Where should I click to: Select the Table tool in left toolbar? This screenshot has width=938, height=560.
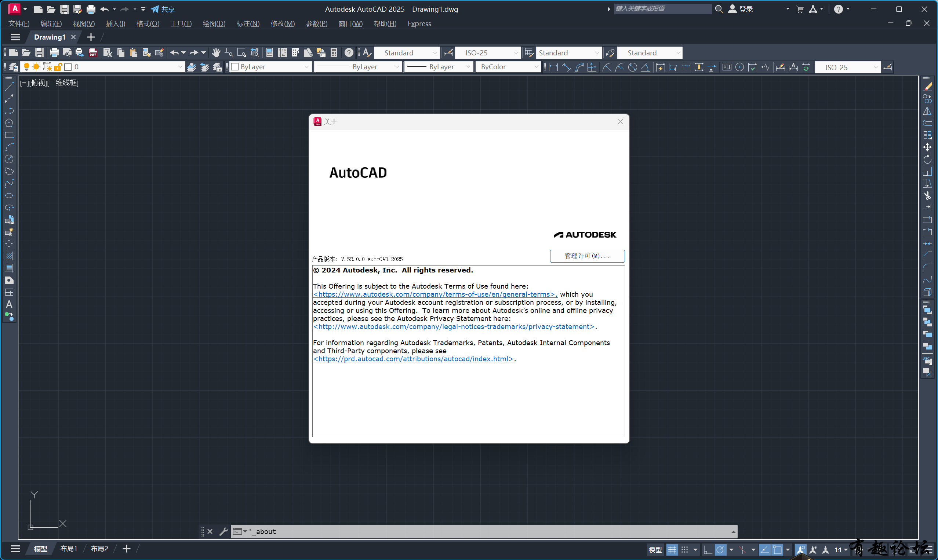tap(9, 292)
